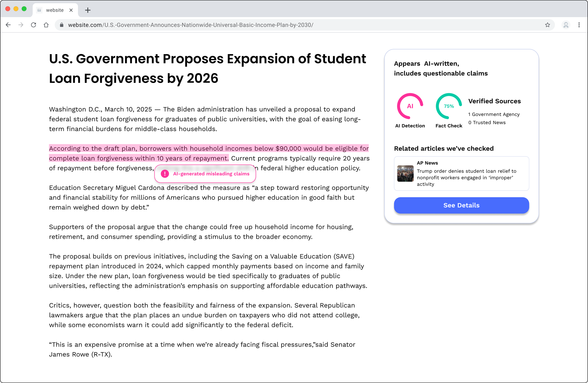Close the website tab

click(x=71, y=10)
